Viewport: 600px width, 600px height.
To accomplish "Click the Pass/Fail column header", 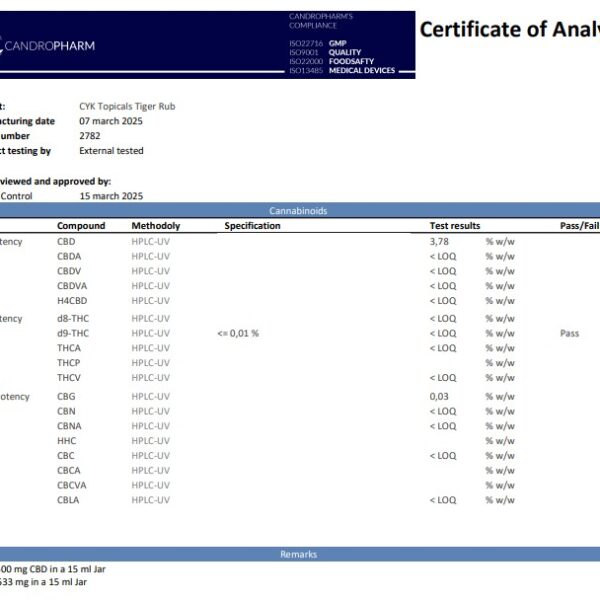I will click(x=580, y=226).
